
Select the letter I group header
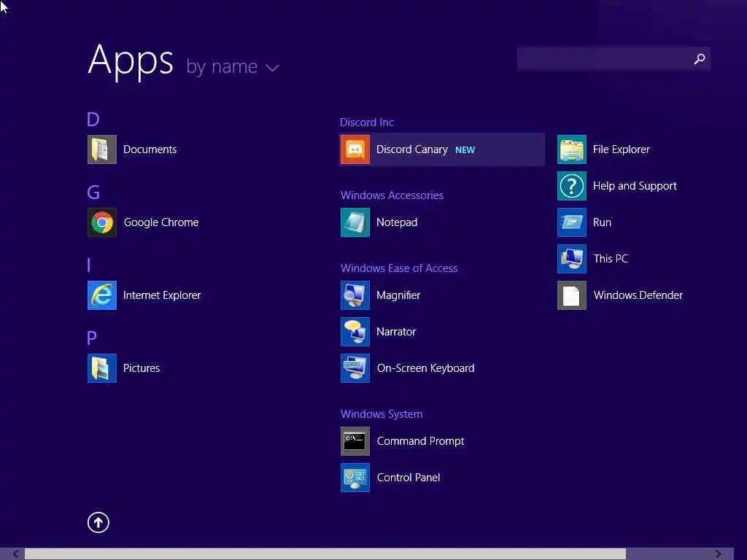(89, 265)
